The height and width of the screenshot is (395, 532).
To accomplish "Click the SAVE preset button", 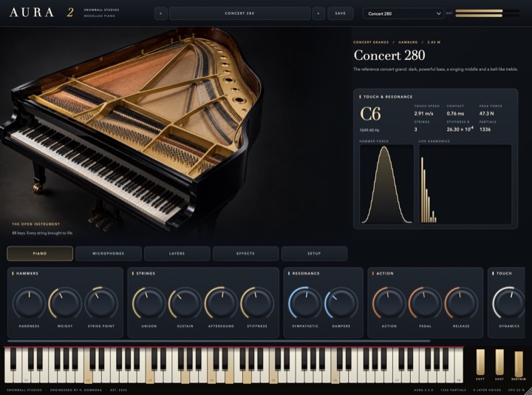I will pyautogui.click(x=341, y=13).
